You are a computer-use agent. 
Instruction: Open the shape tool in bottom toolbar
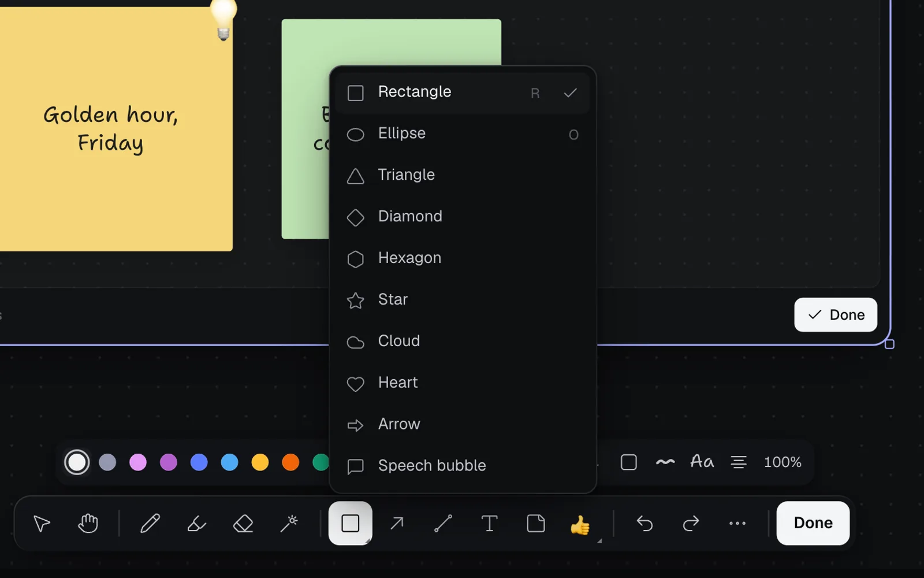(x=351, y=523)
